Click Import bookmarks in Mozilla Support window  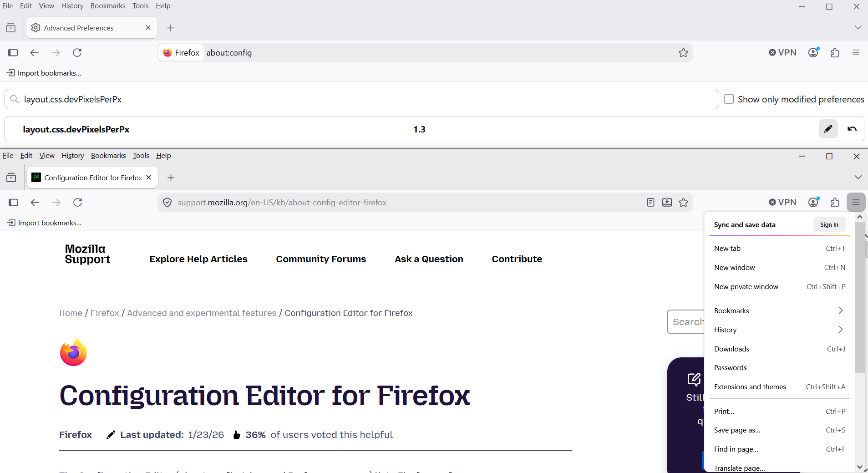[x=45, y=223]
